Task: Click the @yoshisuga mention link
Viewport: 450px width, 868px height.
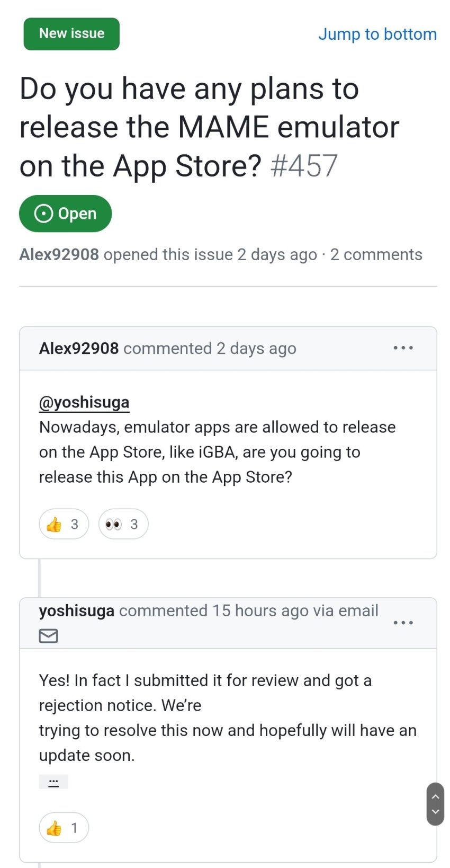Action: pos(84,402)
